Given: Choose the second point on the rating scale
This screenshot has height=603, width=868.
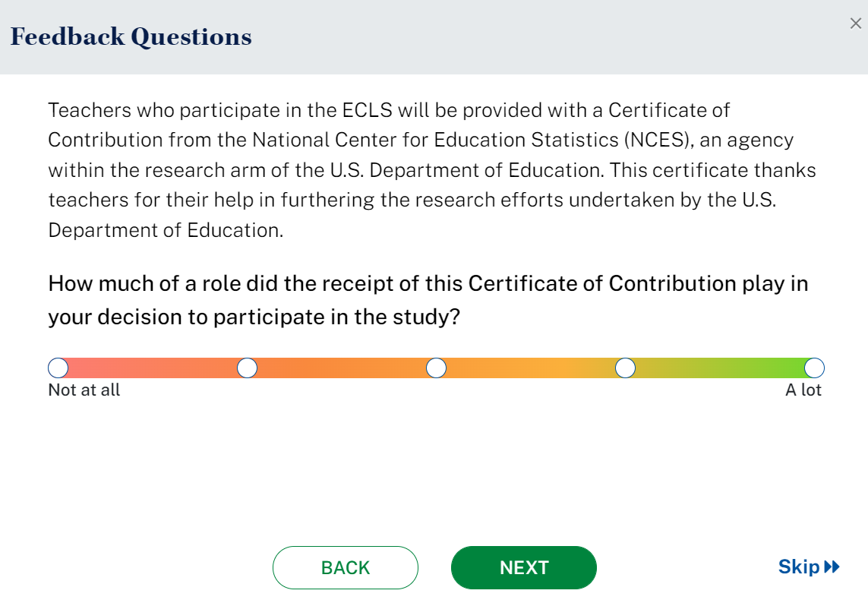Looking at the screenshot, I should pyautogui.click(x=247, y=368).
